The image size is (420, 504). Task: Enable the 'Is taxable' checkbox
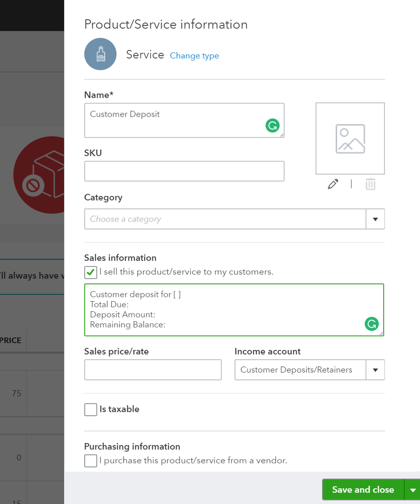(x=90, y=409)
